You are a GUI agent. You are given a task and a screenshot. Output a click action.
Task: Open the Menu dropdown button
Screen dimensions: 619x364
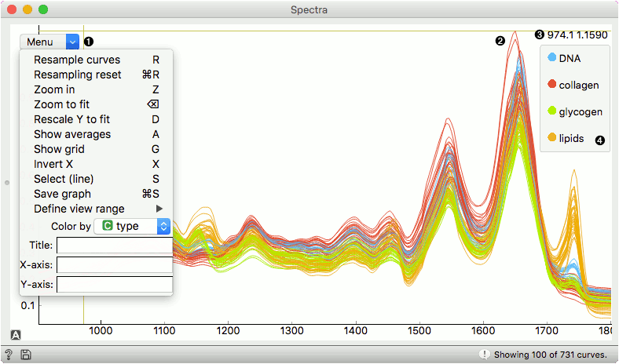[50, 41]
